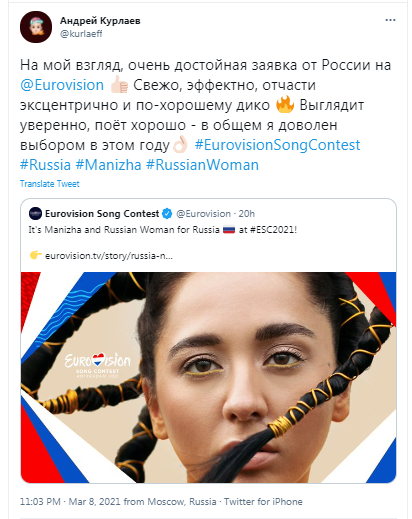Follow the @Eurovision mention in tweet text
412x519 pixels.
point(62,85)
